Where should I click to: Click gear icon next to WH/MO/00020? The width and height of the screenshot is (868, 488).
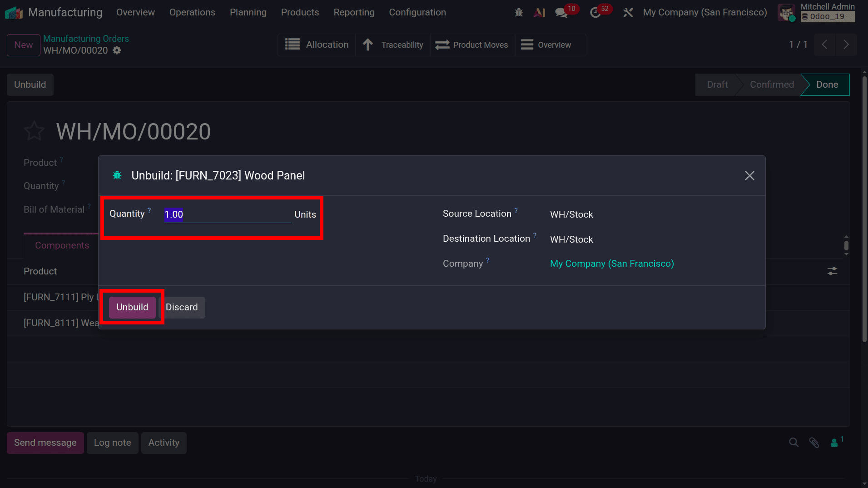[x=117, y=50]
